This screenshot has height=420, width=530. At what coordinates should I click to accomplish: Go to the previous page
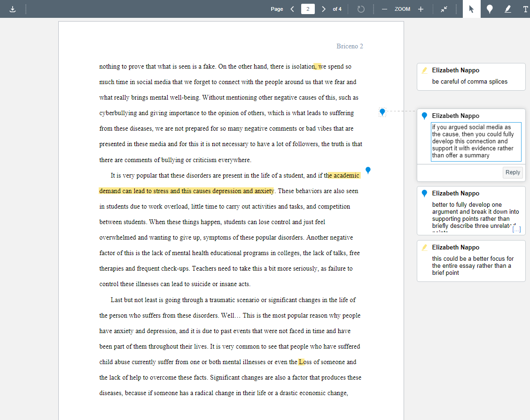click(x=292, y=9)
